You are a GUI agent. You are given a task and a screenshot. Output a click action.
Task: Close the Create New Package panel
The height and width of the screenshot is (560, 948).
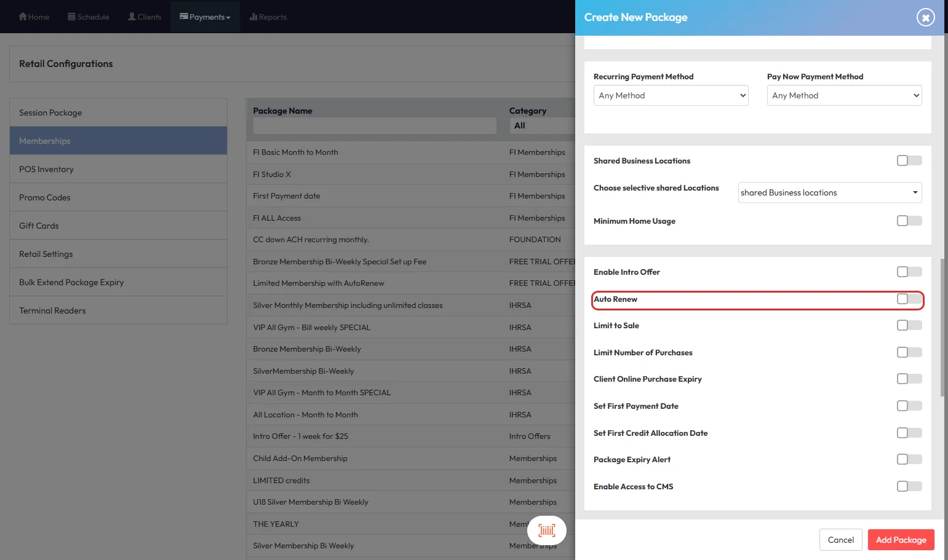925,17
